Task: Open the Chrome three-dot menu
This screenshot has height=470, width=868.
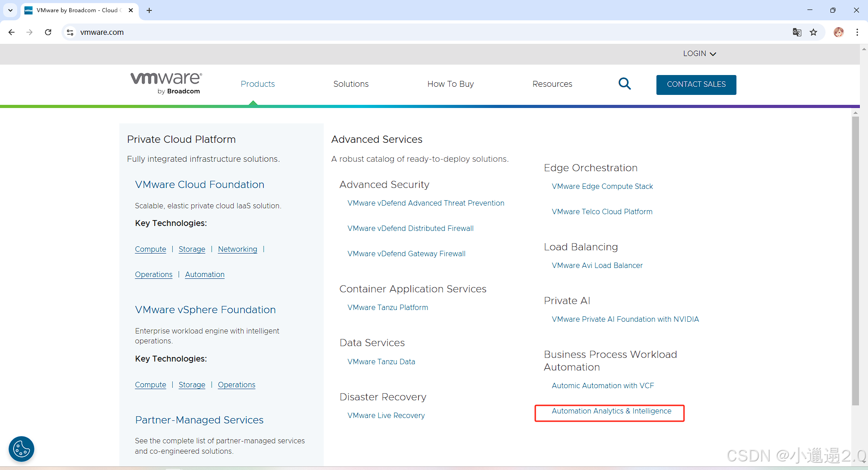Action: coord(857,32)
